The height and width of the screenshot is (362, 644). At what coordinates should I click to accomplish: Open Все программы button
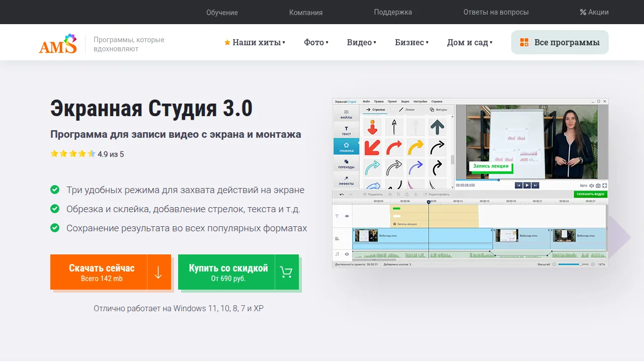(559, 42)
